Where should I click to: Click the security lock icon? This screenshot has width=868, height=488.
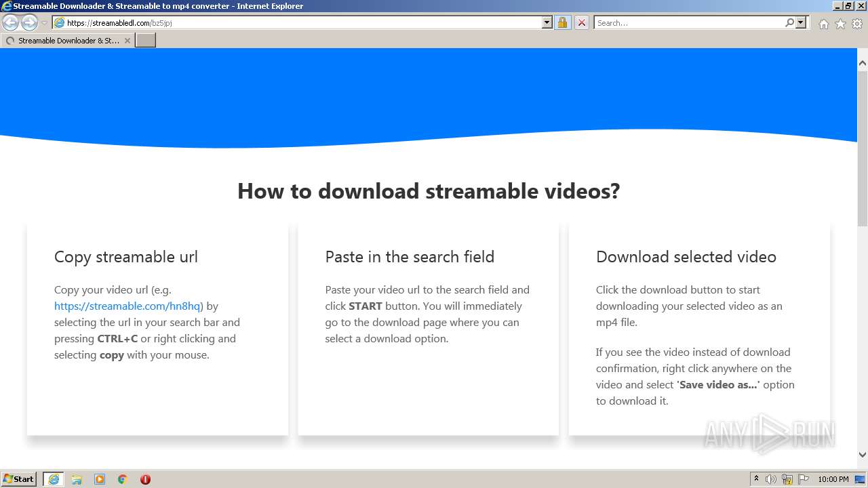pyautogui.click(x=562, y=22)
